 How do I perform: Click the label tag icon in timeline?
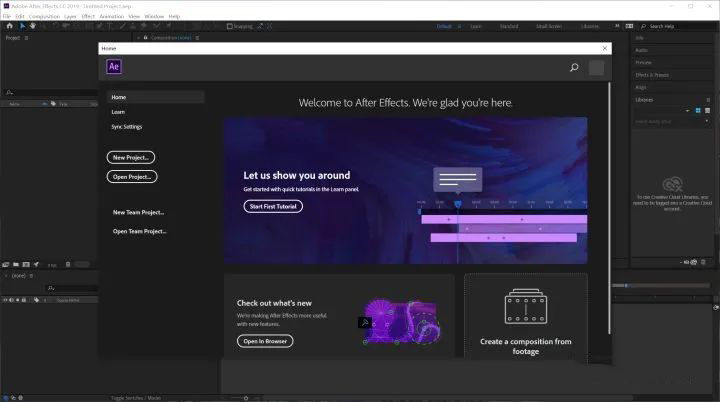pos(36,300)
